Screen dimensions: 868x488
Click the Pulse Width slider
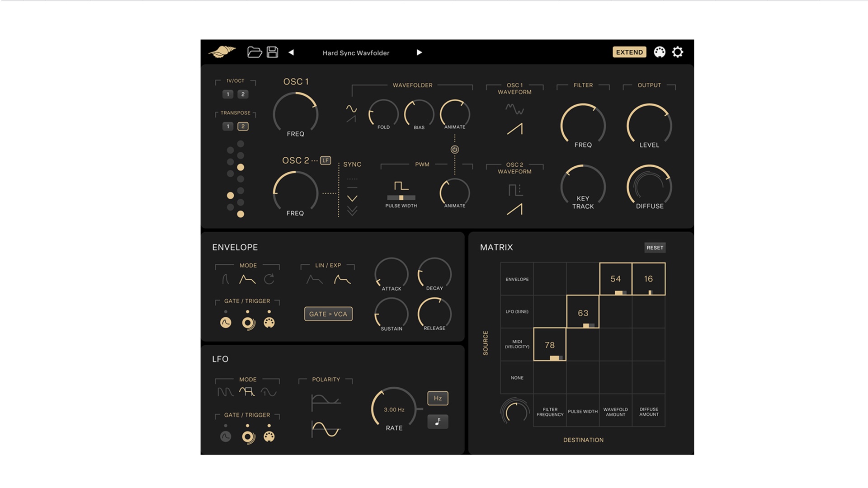(x=401, y=198)
